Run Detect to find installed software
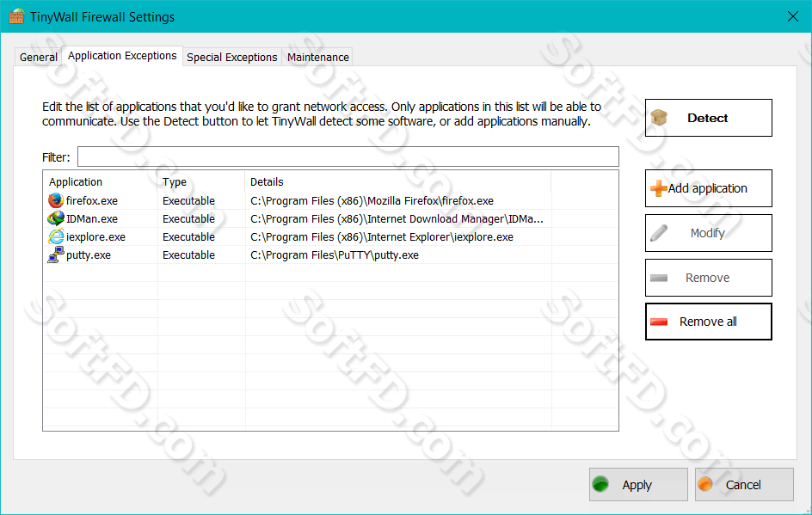Screen dimensions: 812x515 click(709, 118)
